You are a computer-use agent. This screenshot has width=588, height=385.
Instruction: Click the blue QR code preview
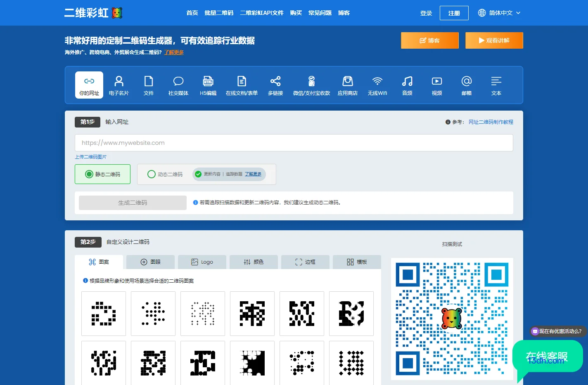click(452, 319)
